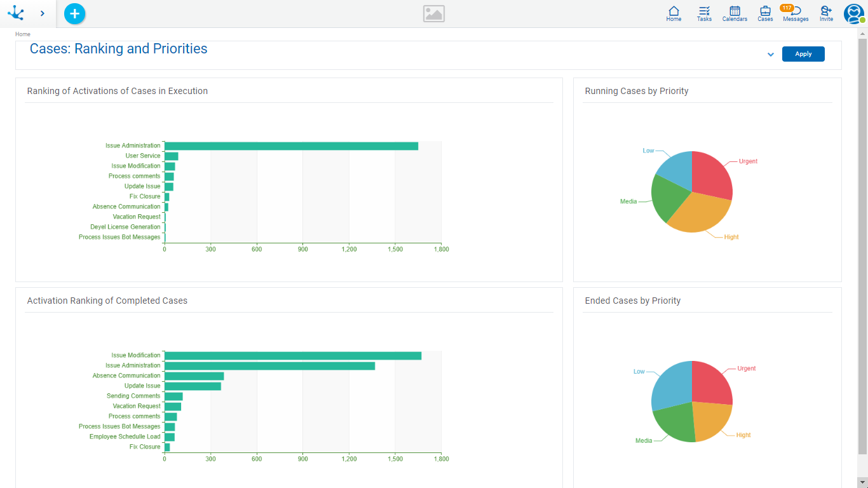The width and height of the screenshot is (868, 488).
Task: Open the user profile avatar
Action: coord(853,14)
